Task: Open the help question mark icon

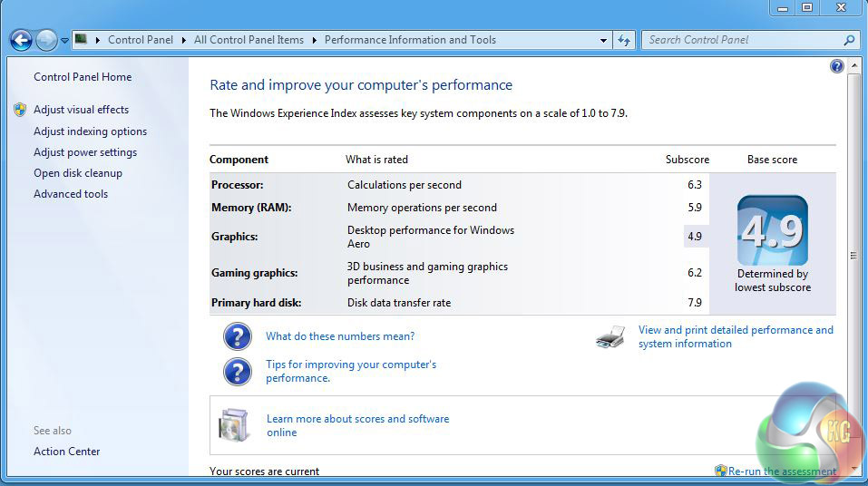Action: (836, 66)
